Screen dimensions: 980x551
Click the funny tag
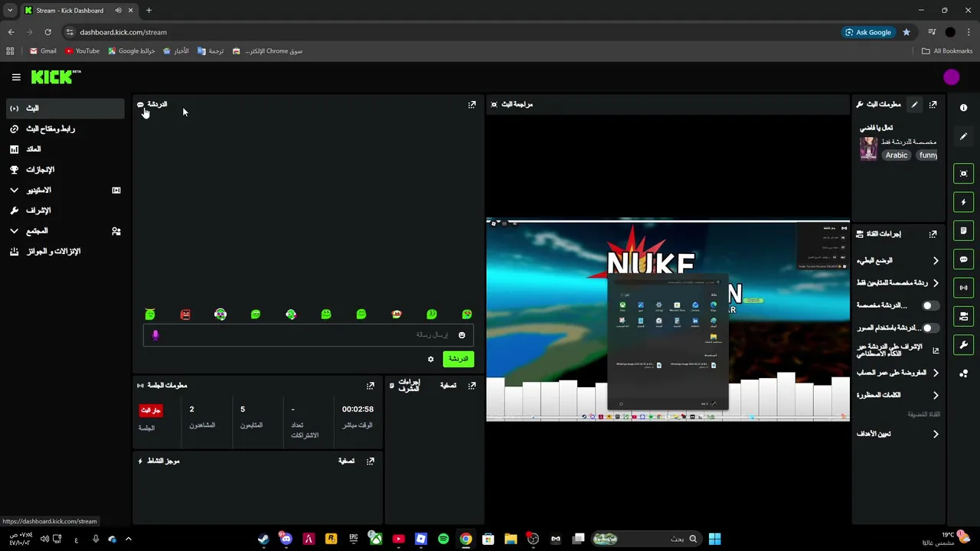point(928,155)
